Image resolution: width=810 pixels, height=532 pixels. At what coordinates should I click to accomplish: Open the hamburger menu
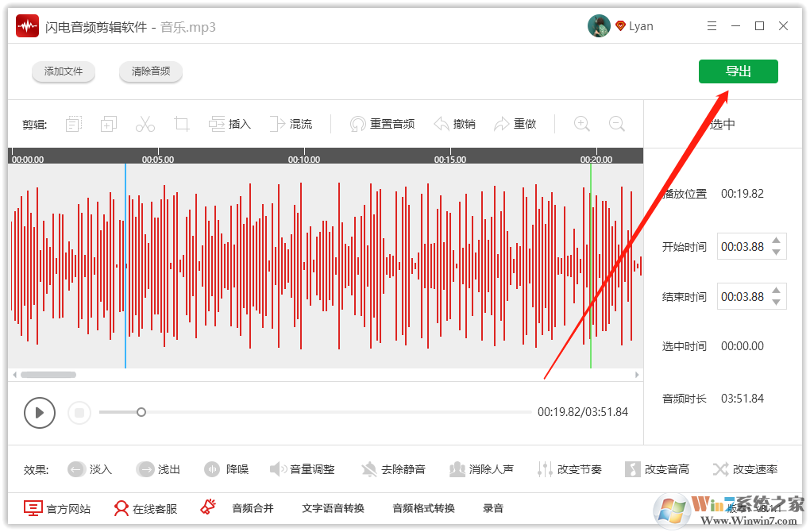point(712,25)
